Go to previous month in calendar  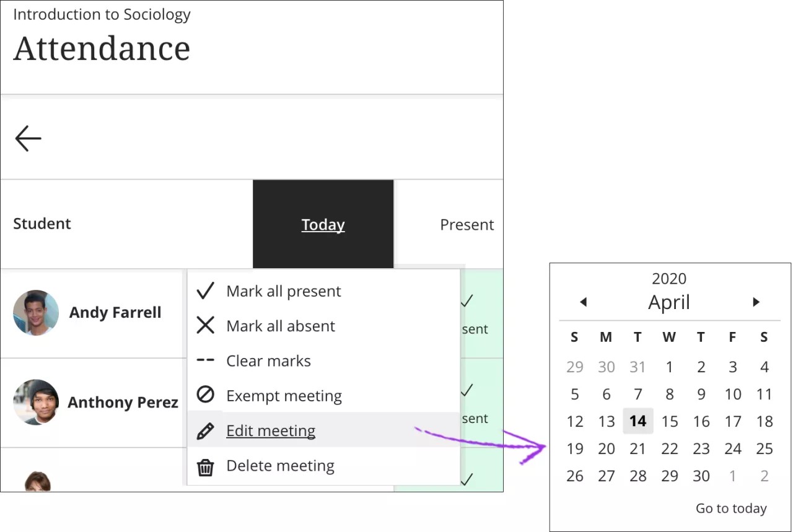click(x=583, y=302)
